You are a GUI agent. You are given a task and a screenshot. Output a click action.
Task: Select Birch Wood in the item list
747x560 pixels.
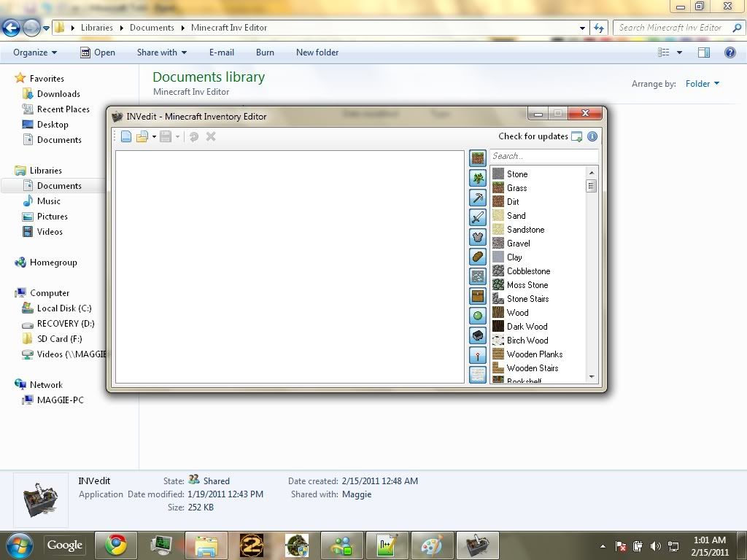click(x=527, y=341)
